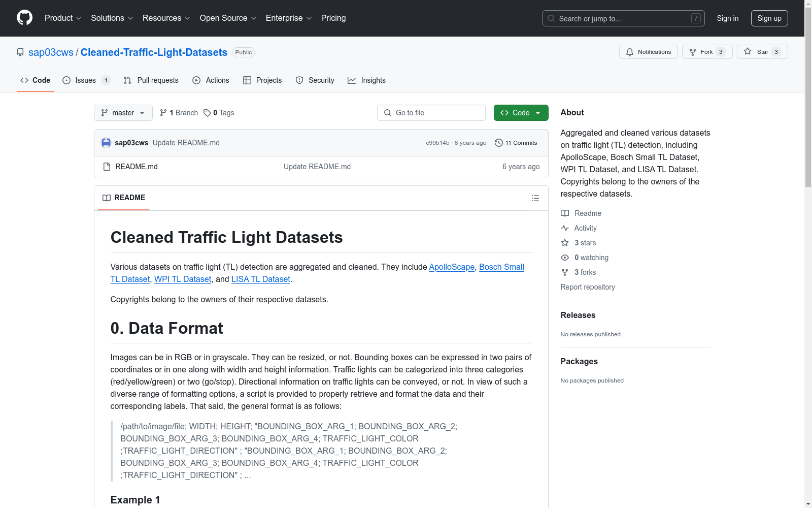View the 3 stars link
The height and width of the screenshot is (508, 812).
click(579, 243)
